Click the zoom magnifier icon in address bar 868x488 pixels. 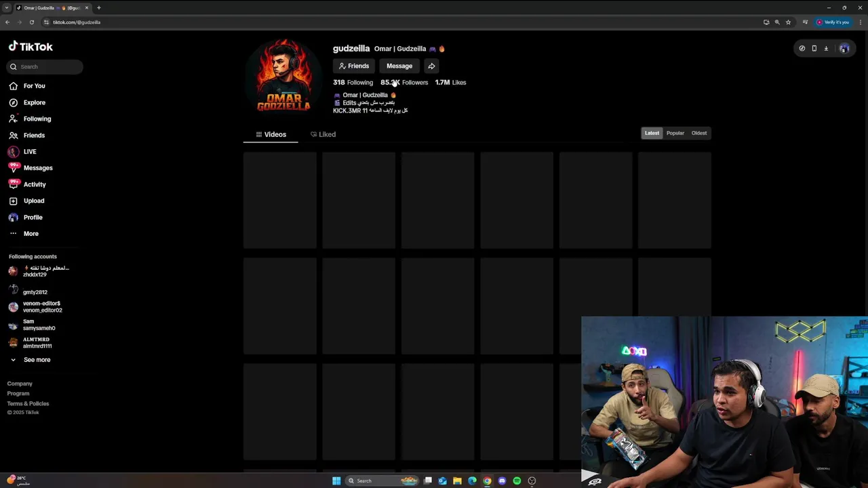(x=777, y=22)
